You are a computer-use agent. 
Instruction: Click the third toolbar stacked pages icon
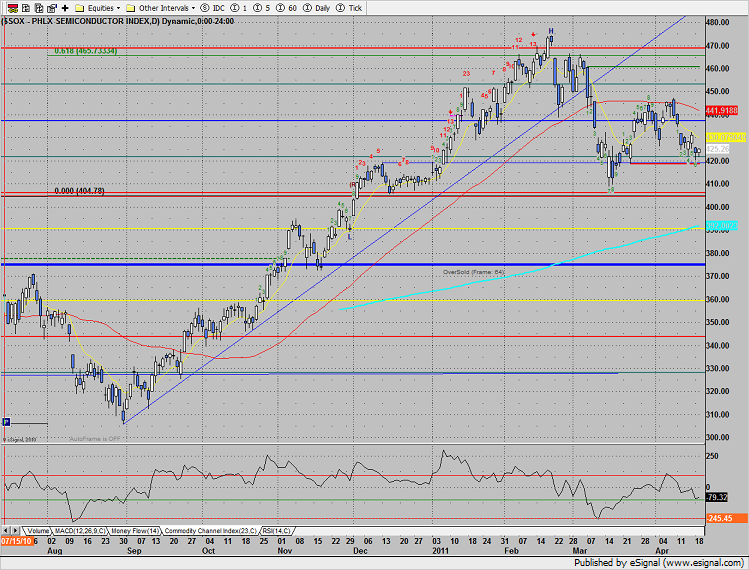click(x=39, y=8)
